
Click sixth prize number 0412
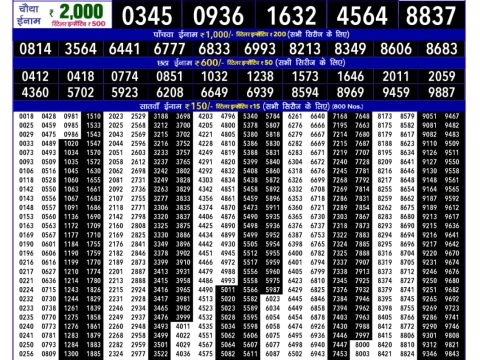tap(35, 76)
